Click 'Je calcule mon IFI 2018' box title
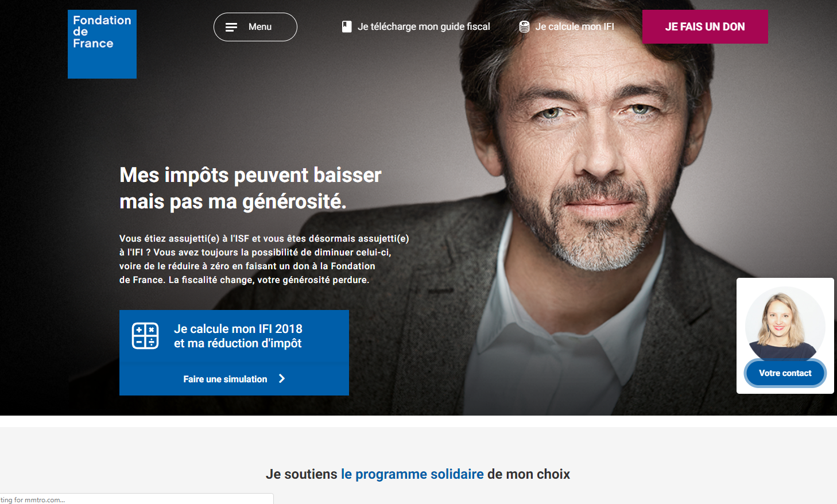This screenshot has height=504, width=837. pyautogui.click(x=238, y=329)
